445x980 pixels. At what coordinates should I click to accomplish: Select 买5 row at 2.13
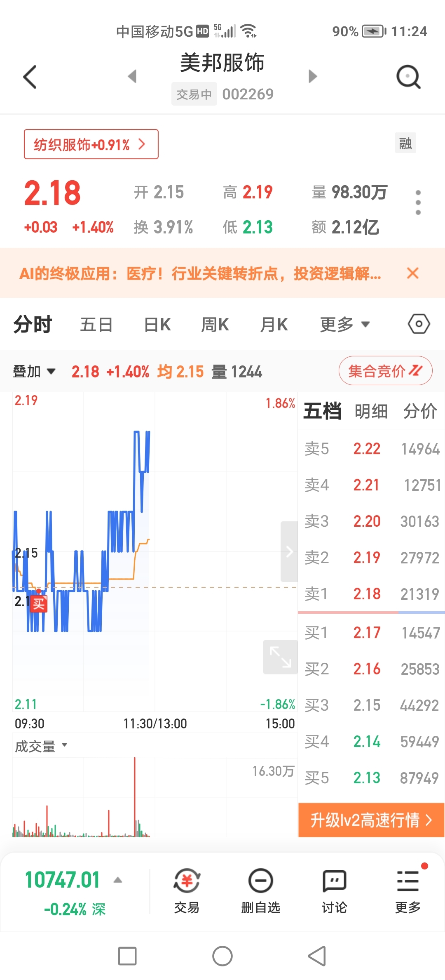371,778
